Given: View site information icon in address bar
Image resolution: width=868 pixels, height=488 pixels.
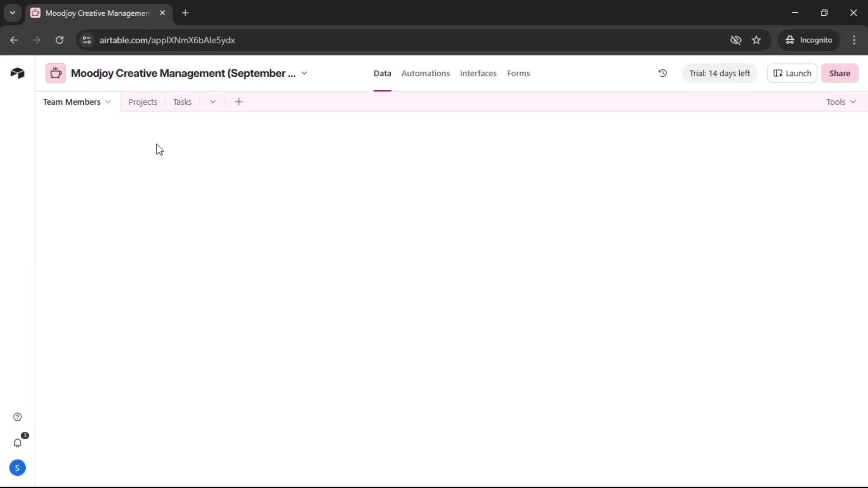Looking at the screenshot, I should coord(87,40).
